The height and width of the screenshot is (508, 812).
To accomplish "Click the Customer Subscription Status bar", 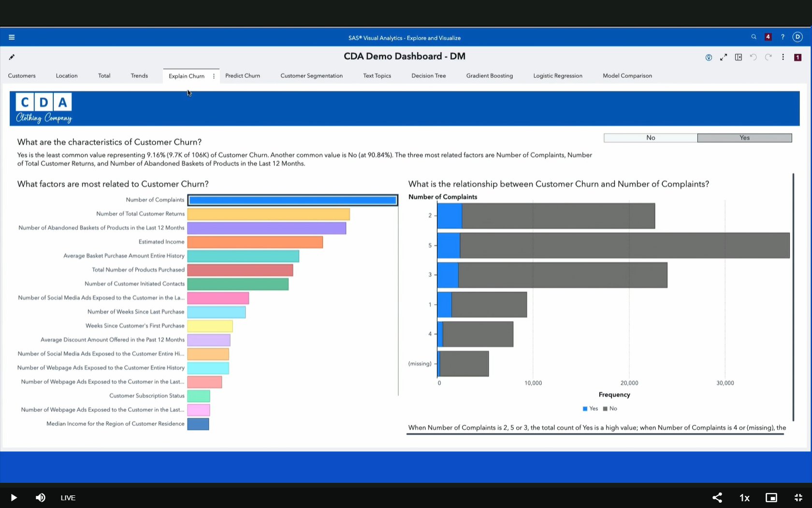I will click(199, 396).
